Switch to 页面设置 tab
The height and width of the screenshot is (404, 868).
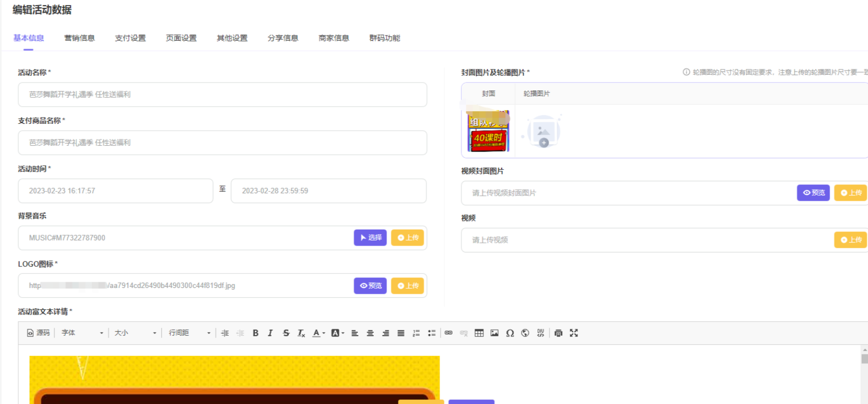181,38
